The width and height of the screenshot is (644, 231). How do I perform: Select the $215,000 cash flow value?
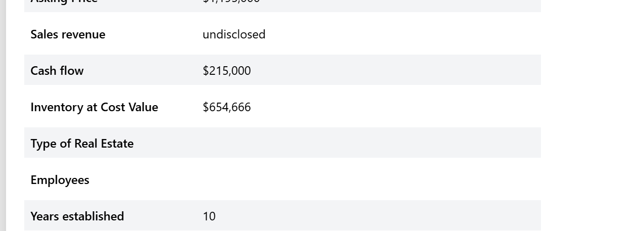[227, 71]
